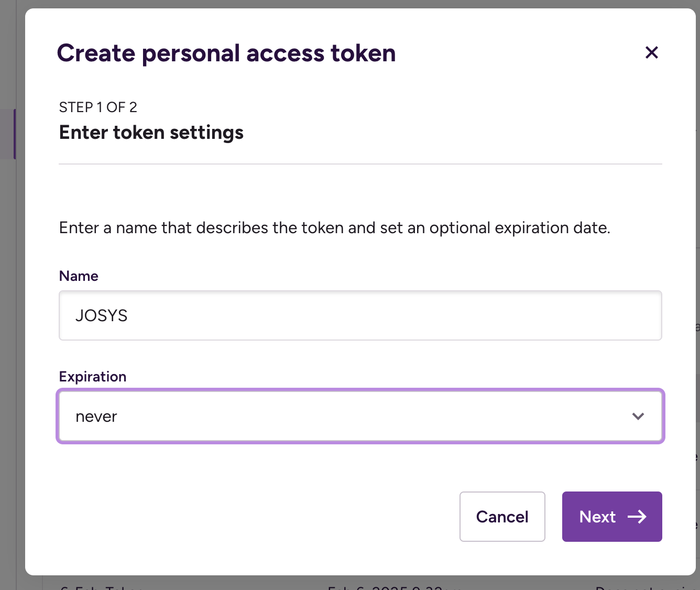Click the Name field label

79,276
